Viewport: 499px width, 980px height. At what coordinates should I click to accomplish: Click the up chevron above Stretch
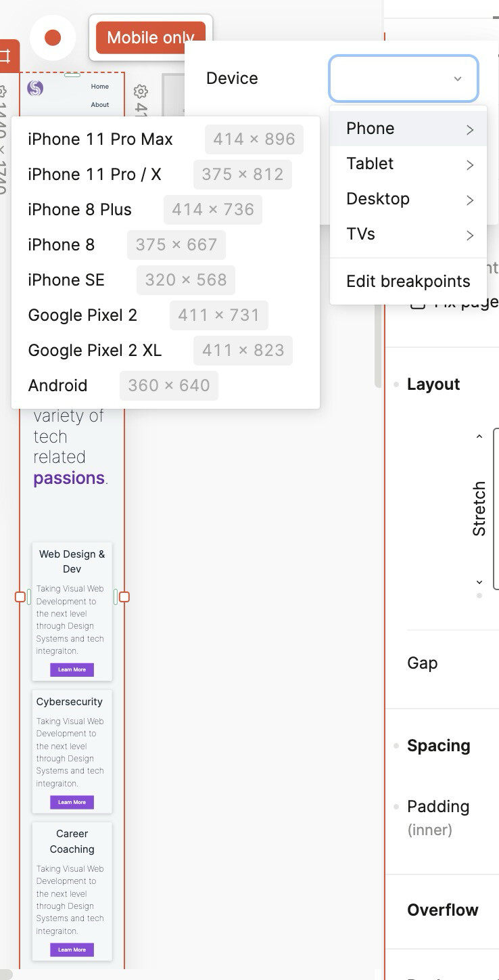coord(479,437)
